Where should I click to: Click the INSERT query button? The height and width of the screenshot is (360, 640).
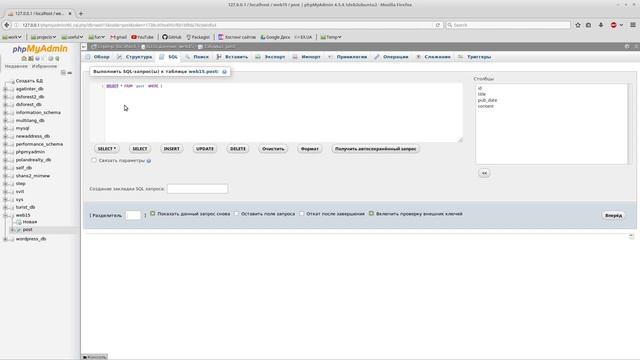tap(171, 149)
